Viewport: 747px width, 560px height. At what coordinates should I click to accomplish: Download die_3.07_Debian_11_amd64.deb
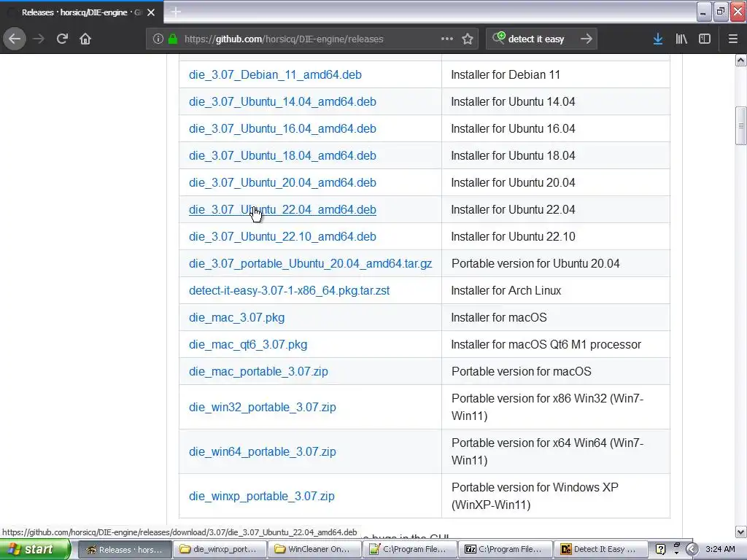tap(275, 75)
